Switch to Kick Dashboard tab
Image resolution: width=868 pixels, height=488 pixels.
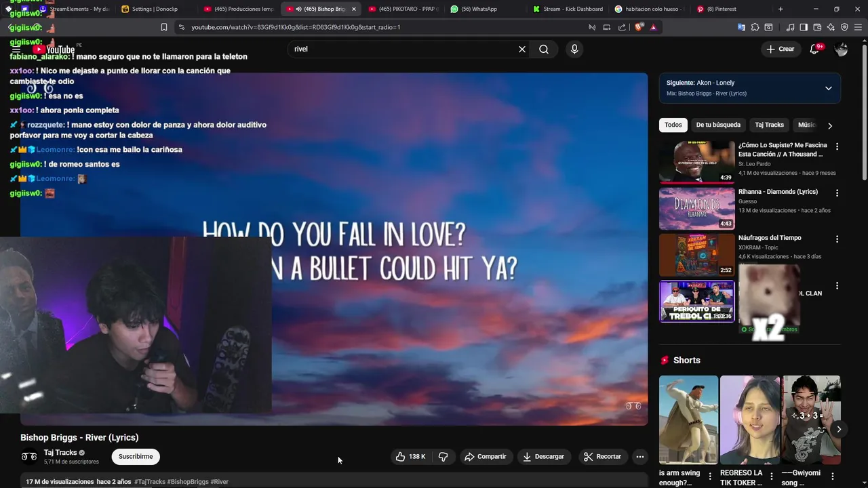tap(568, 9)
